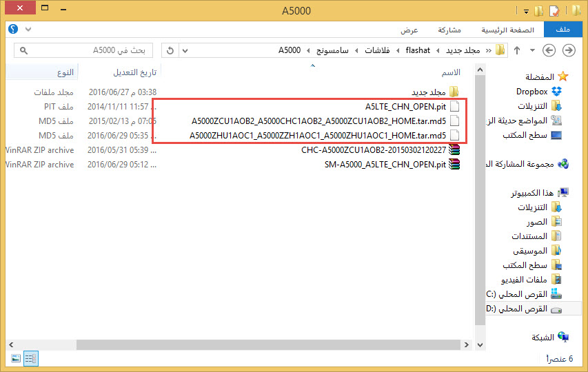
Task: Go to A5000 breadcrumb segment
Action: pyautogui.click(x=289, y=50)
